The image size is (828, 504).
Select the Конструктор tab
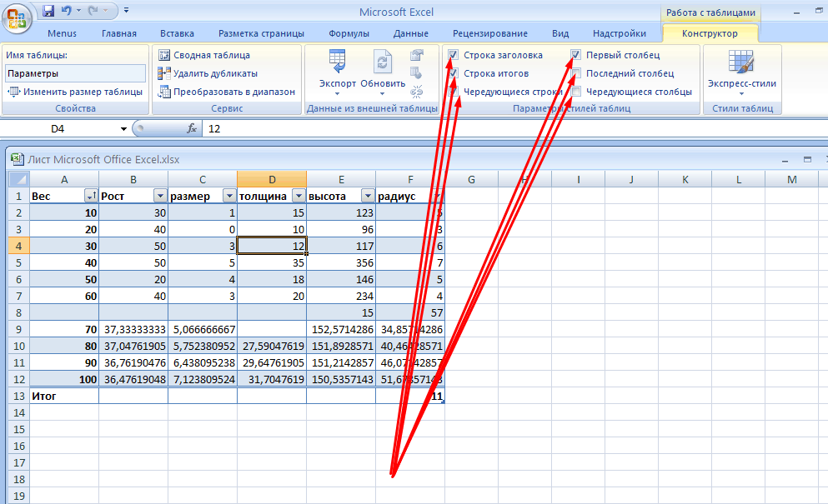coord(710,33)
